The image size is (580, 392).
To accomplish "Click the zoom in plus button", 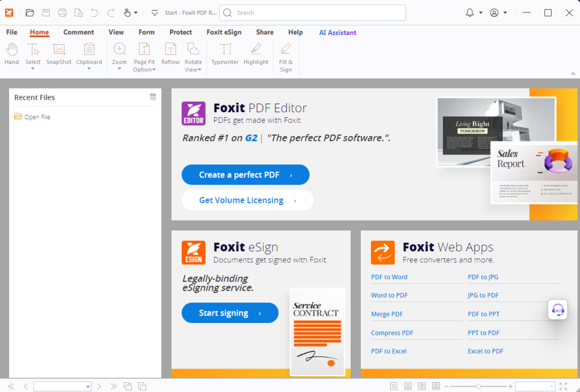I will pyautogui.click(x=510, y=386).
